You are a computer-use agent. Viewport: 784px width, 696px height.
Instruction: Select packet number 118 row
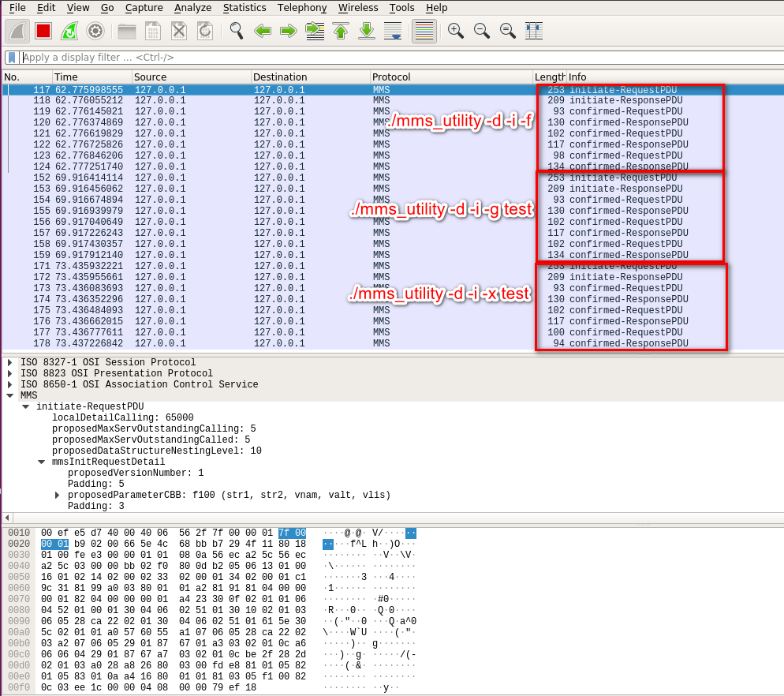(x=393, y=100)
